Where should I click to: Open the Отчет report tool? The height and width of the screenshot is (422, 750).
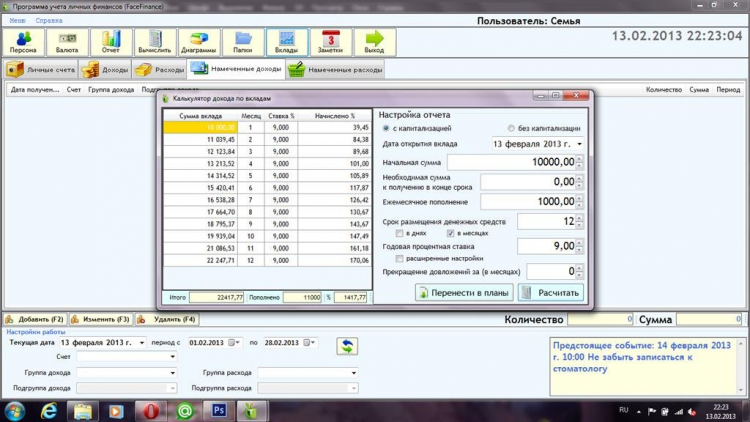pos(111,42)
